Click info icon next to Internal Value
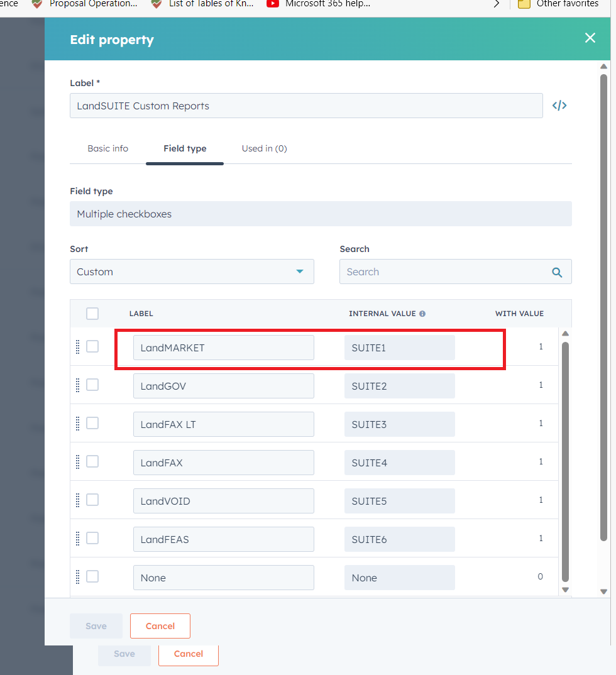The width and height of the screenshot is (616, 675). [x=422, y=314]
